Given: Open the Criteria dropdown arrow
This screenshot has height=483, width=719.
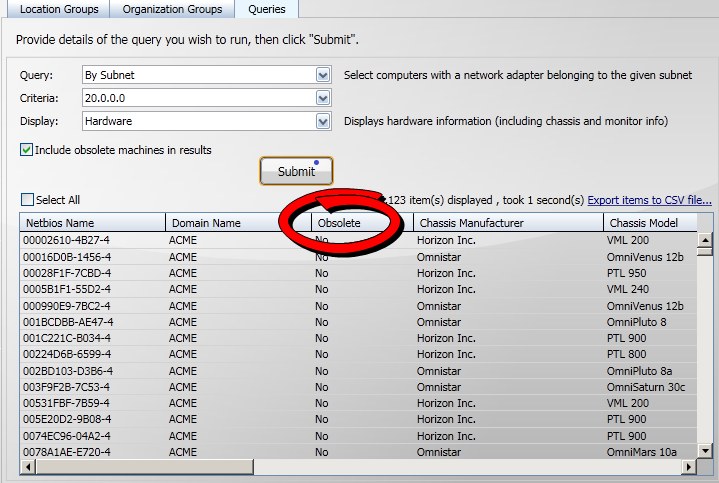Looking at the screenshot, I should coord(322,98).
